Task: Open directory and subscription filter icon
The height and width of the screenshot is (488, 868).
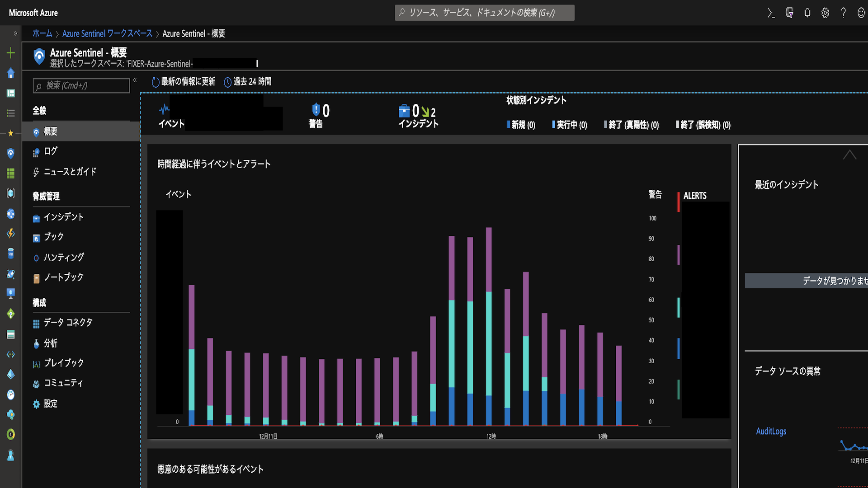Action: click(x=789, y=13)
